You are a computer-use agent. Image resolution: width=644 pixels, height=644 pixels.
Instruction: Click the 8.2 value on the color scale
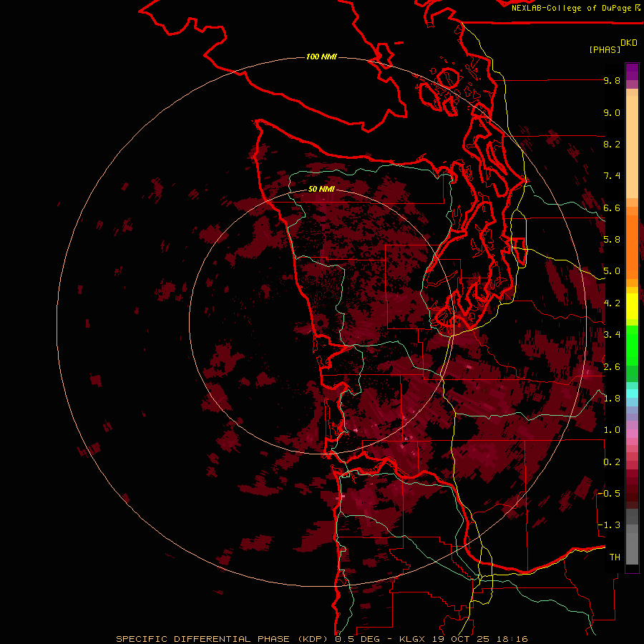pyautogui.click(x=612, y=144)
